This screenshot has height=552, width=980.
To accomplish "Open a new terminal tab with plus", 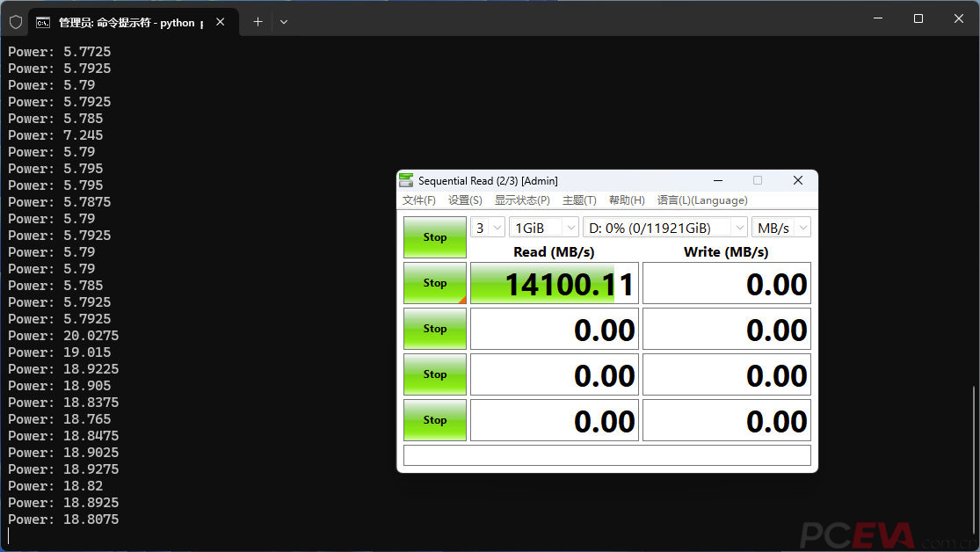I will 258,22.
